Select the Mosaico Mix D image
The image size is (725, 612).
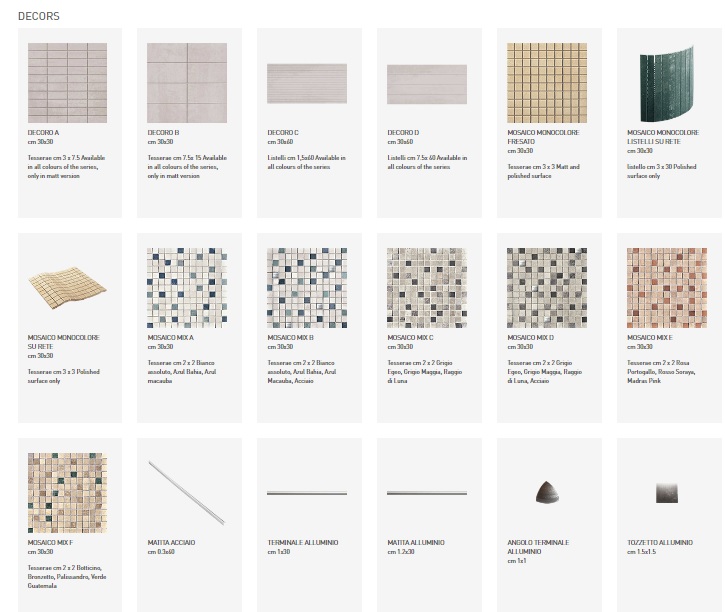[x=546, y=288]
